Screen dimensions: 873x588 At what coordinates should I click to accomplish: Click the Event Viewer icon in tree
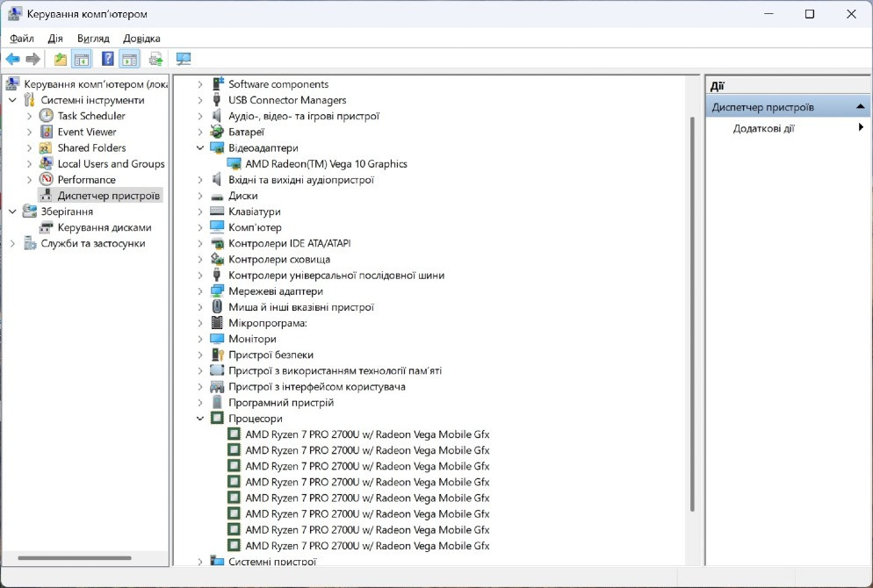[47, 132]
